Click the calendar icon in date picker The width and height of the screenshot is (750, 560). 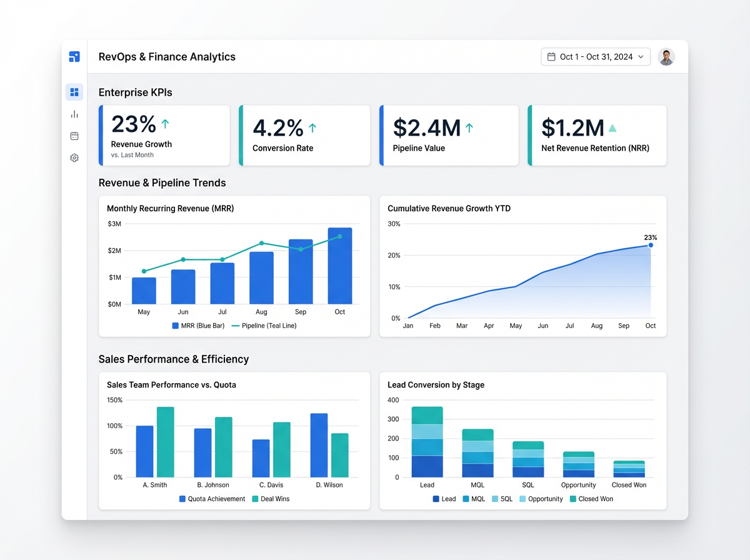coord(551,57)
